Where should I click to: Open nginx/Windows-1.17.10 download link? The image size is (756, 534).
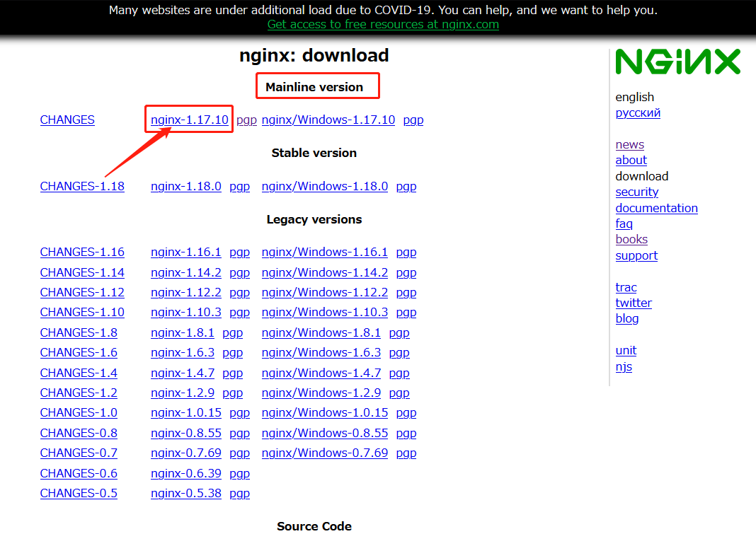pos(328,120)
